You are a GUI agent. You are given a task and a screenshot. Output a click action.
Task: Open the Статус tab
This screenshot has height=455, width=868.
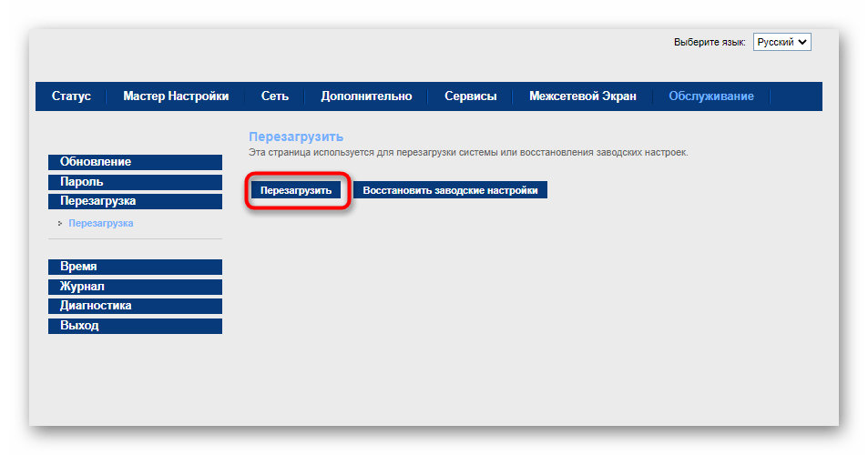coord(71,96)
